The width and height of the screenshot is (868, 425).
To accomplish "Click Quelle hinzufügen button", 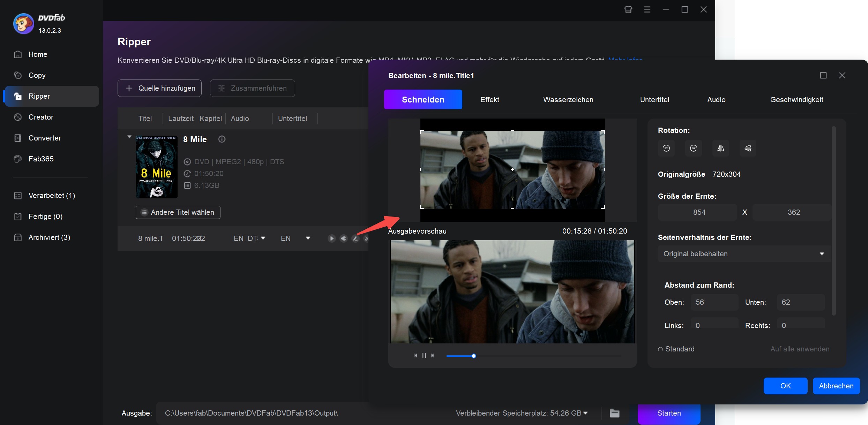I will (x=160, y=88).
